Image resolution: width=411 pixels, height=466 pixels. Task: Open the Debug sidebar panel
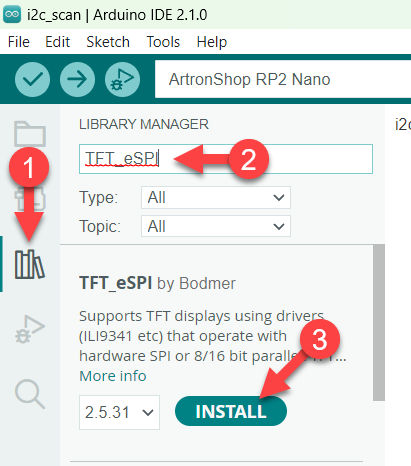[x=30, y=329]
